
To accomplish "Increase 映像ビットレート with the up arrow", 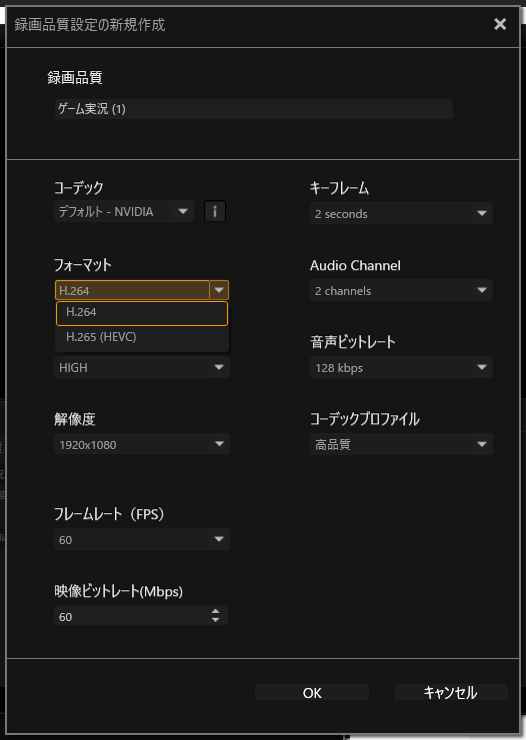I will pyautogui.click(x=216, y=612).
